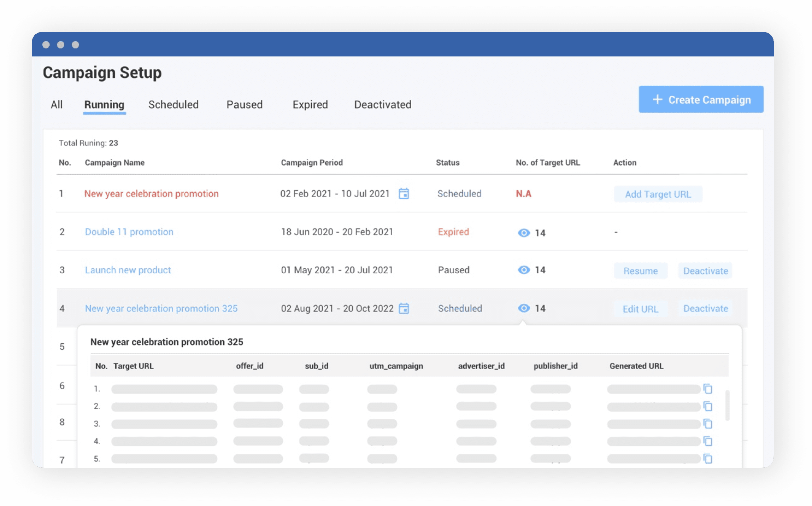This screenshot has height=506, width=812.
Task: Copy generated URL for target row 4
Action: (708, 441)
